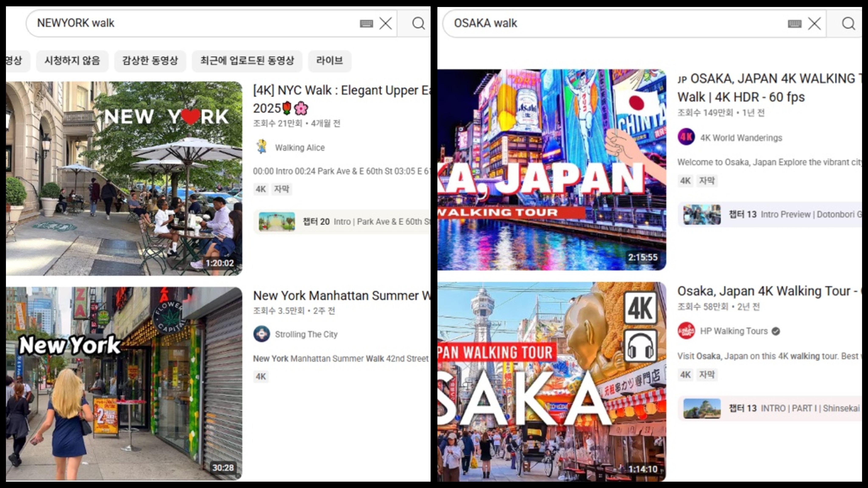Select the 최근에 업로드된 동영상 filter chip
The height and width of the screenshot is (488, 868).
[247, 61]
